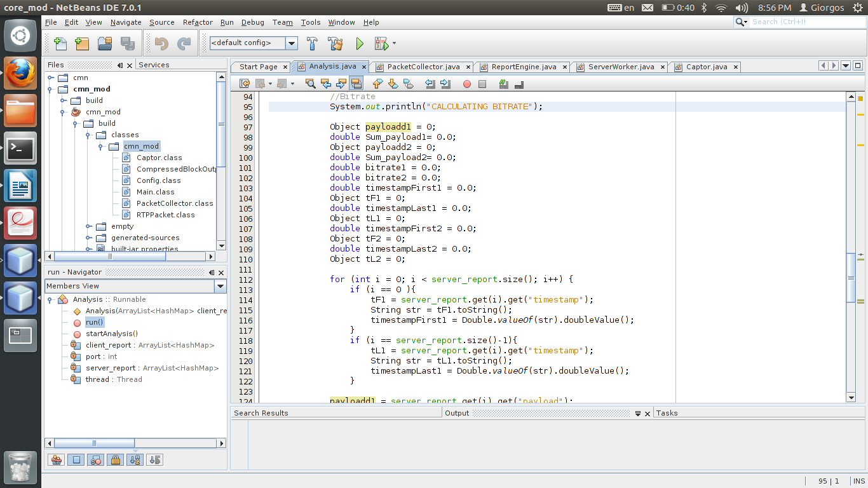
Task: Click the Clean and Build icon
Action: point(335,44)
